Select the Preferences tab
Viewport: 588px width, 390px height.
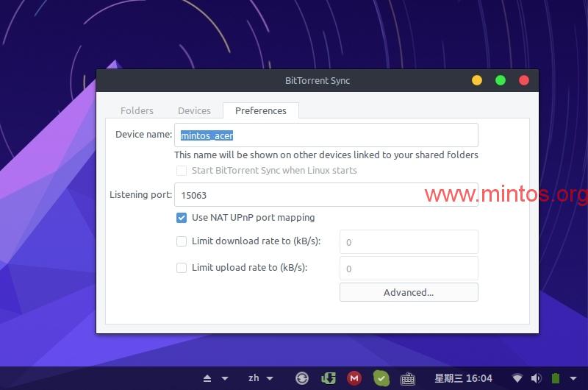(261, 110)
